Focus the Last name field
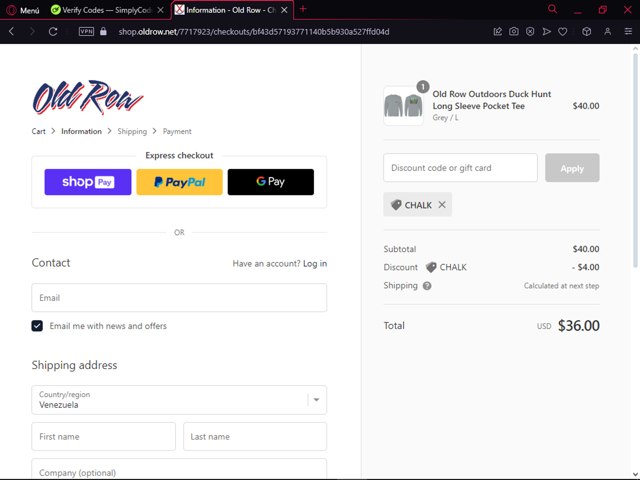Image resolution: width=640 pixels, height=480 pixels. point(255,436)
